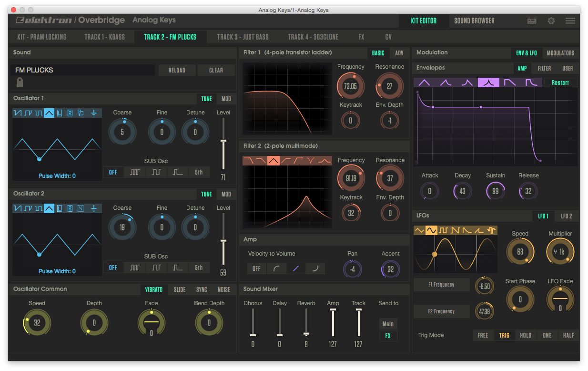Select the first low-pass slope type in Filter 2
Image resolution: width=588 pixels, height=371 pixels.
pos(248,161)
